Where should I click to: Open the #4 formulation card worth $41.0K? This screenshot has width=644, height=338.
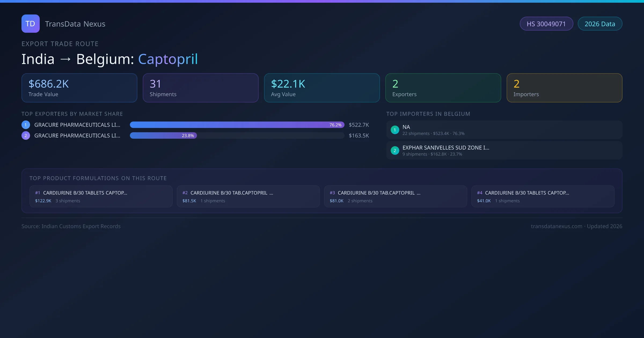(x=543, y=196)
